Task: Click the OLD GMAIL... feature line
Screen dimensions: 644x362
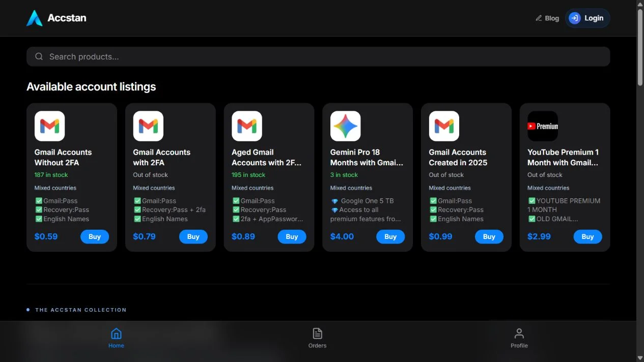Action: coord(553,219)
